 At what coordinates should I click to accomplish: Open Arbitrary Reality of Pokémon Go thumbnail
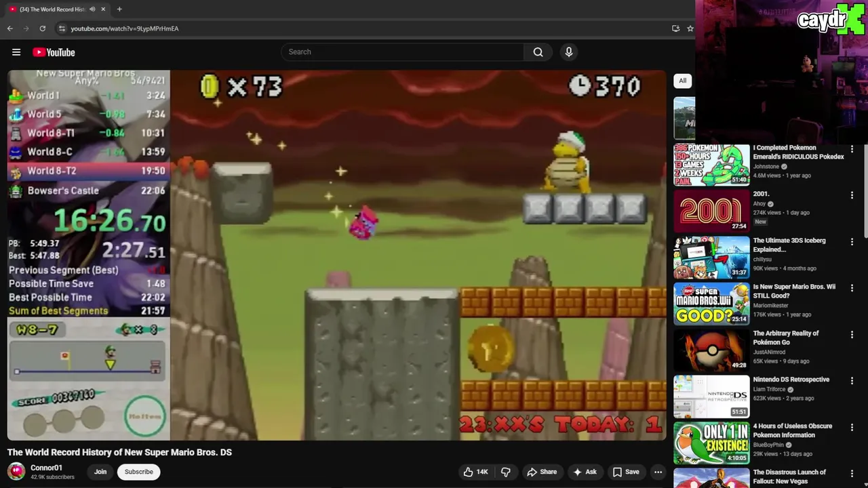click(x=711, y=350)
